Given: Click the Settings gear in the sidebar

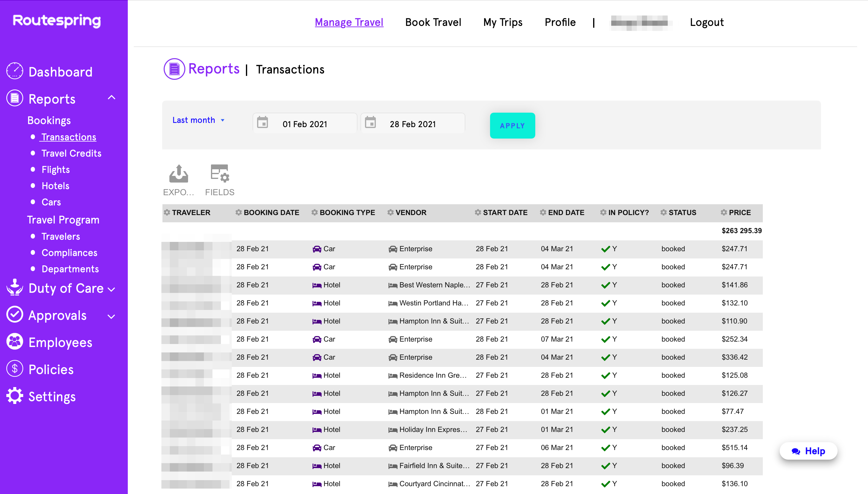Looking at the screenshot, I should [14, 396].
